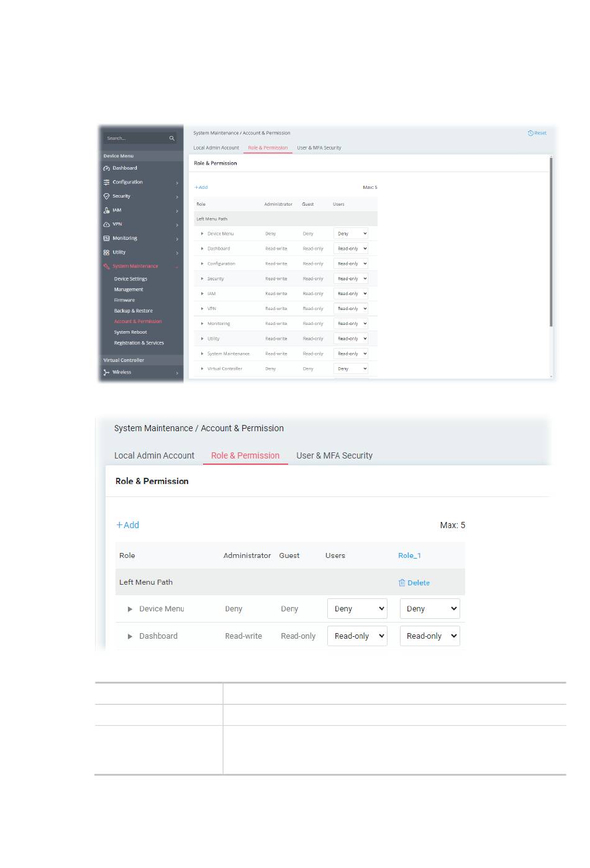Expand the Virtual Controller row in the upper table
Screen dimensions: 590x868
coord(202,369)
